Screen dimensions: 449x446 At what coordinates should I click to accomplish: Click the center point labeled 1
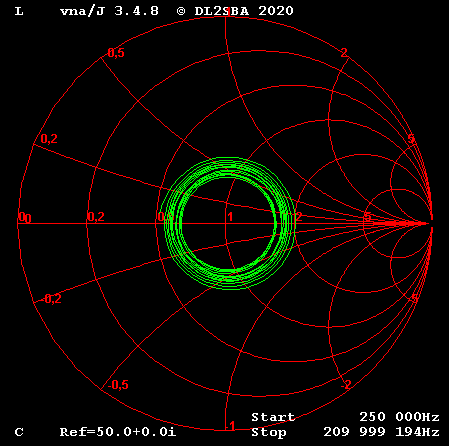tap(230, 217)
